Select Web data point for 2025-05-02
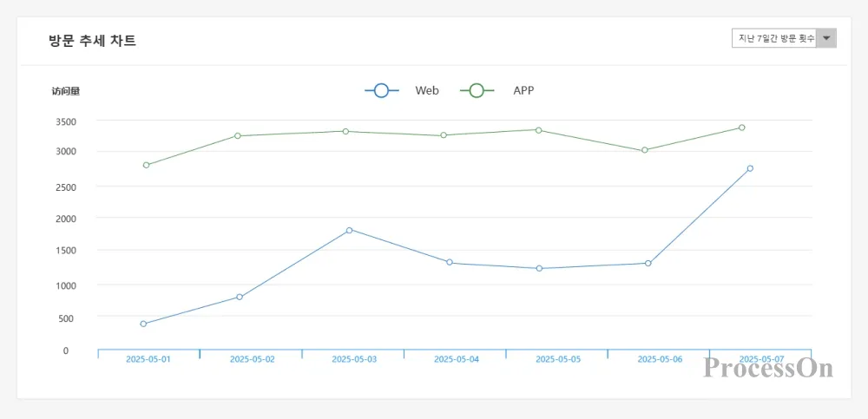 [240, 297]
